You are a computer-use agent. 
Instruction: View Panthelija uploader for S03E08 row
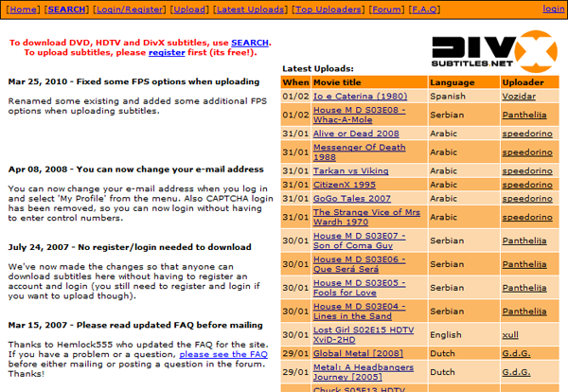(524, 115)
